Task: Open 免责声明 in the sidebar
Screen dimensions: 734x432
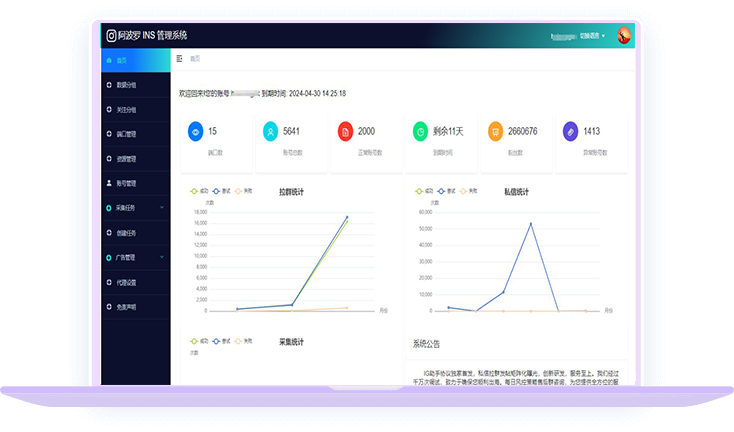Action: click(x=132, y=307)
